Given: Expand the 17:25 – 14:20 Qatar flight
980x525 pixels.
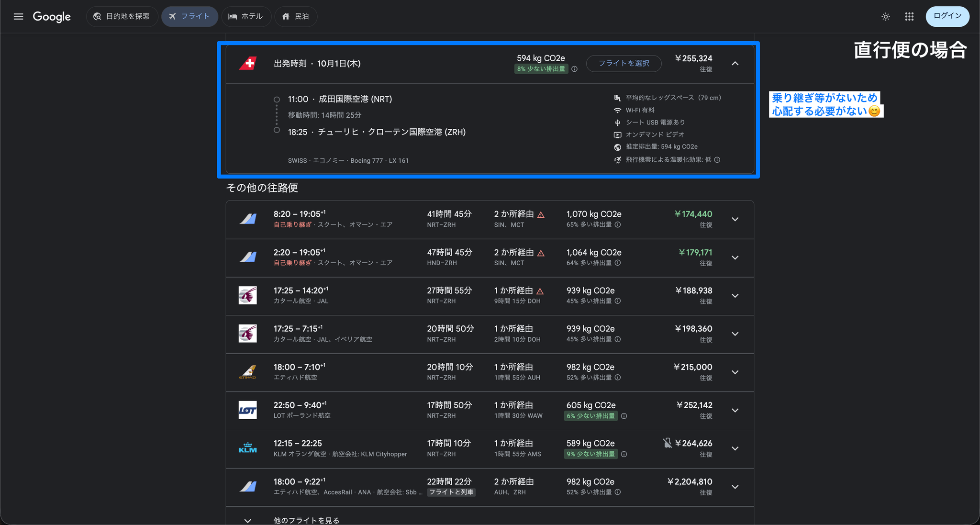Looking at the screenshot, I should [x=735, y=296].
